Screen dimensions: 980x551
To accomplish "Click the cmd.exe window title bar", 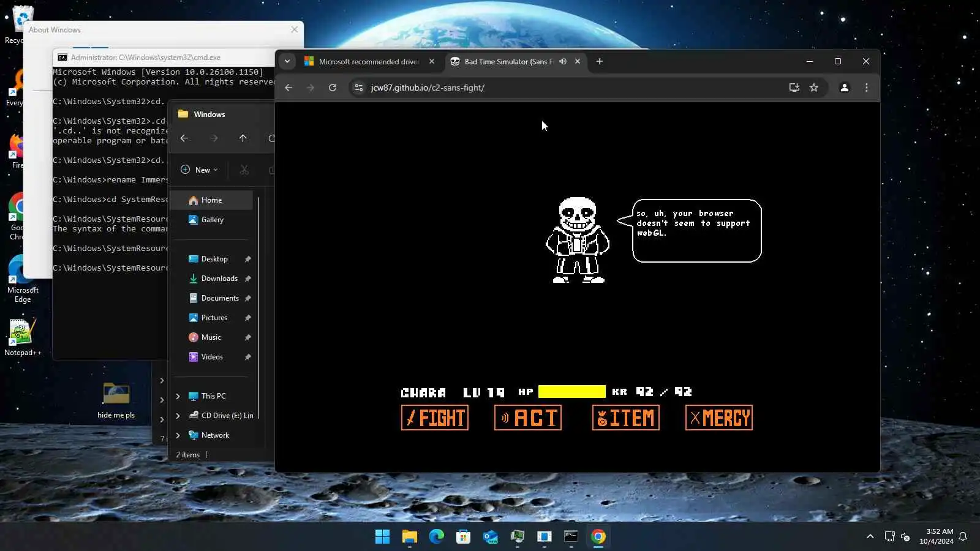I will click(x=164, y=58).
